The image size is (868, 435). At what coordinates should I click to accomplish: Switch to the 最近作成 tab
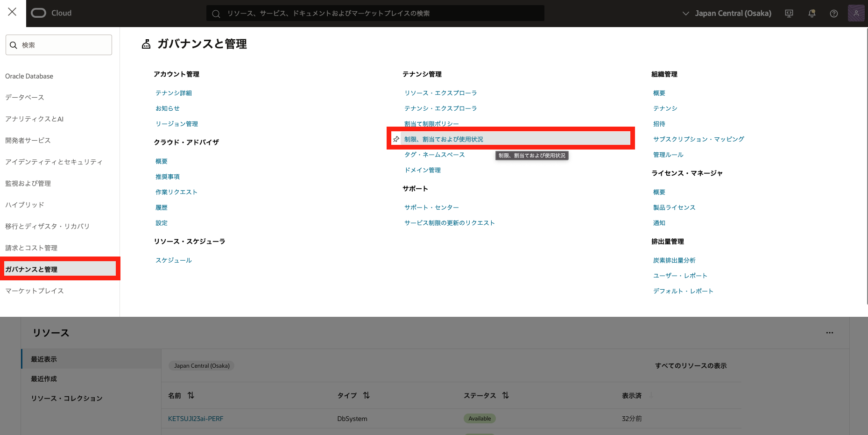[44, 379]
